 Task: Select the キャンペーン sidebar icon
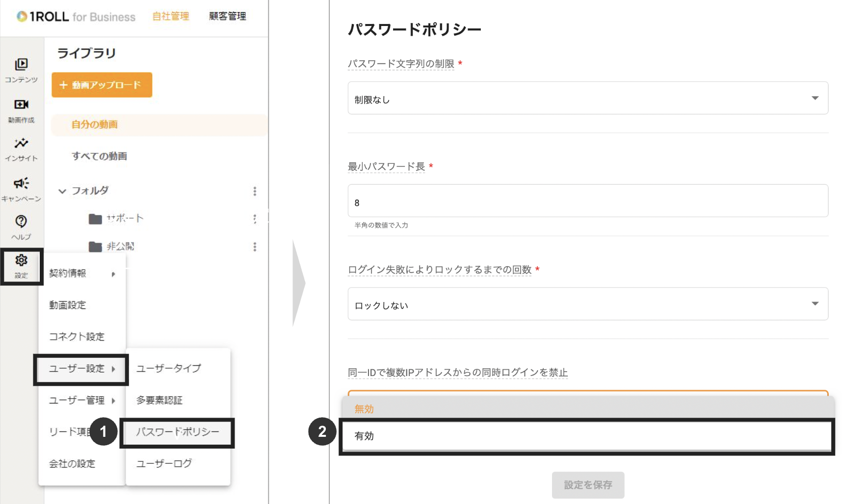[22, 185]
